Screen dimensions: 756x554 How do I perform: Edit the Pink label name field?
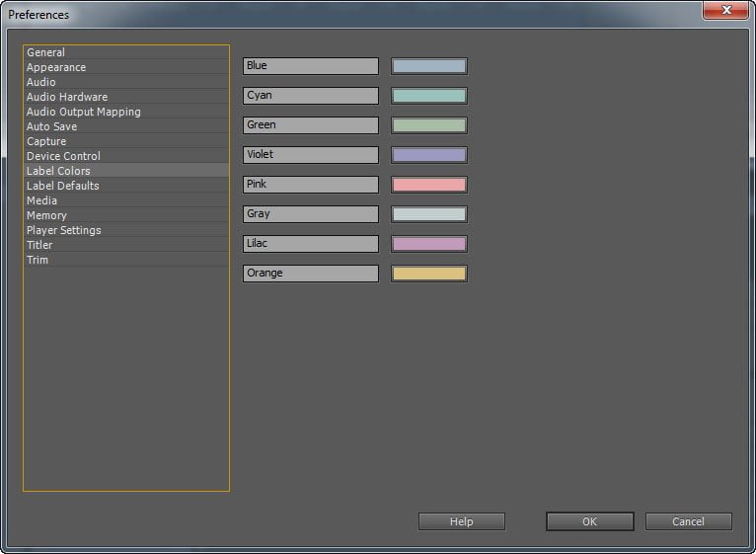click(311, 185)
